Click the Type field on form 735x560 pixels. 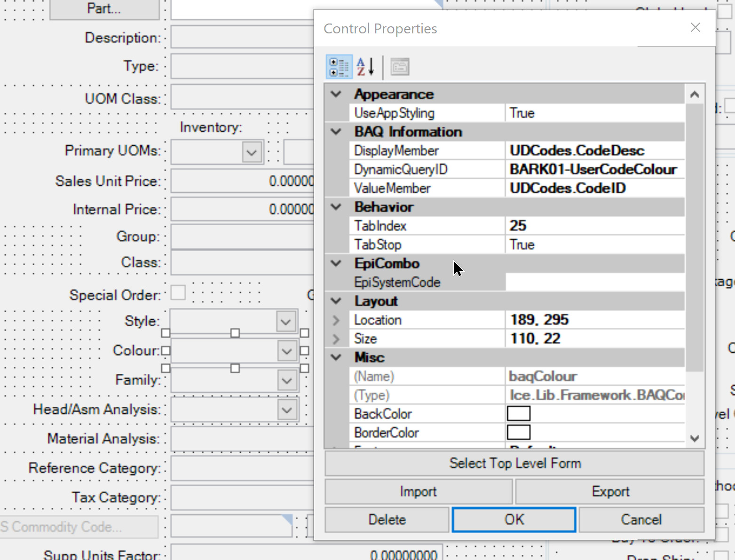pos(242,67)
